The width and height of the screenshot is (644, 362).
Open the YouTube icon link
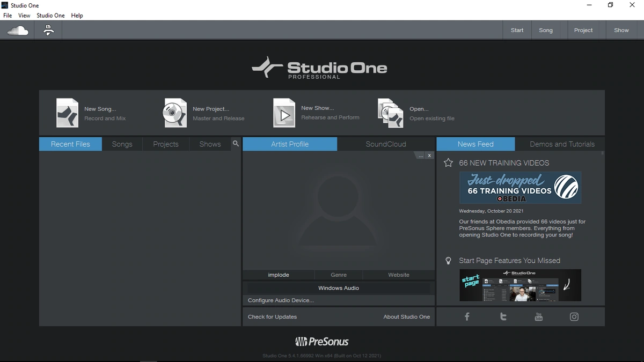click(539, 316)
